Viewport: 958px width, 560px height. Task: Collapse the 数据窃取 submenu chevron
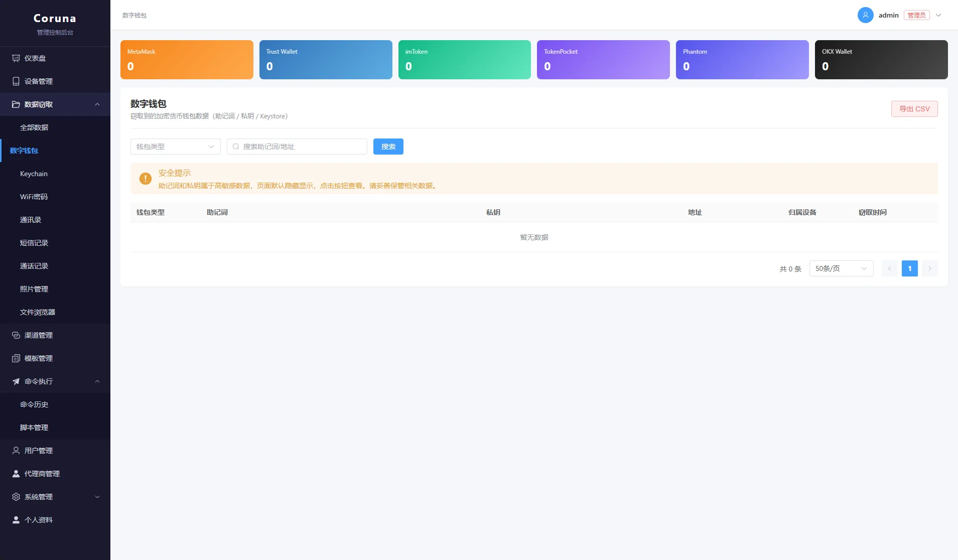pyautogui.click(x=97, y=104)
